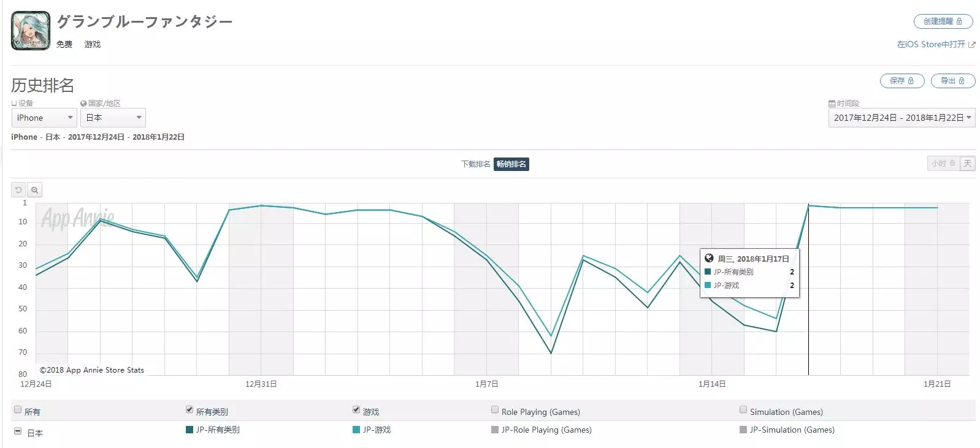This screenshot has width=980, height=448.
Task: Click the 保存 button
Action: click(902, 81)
